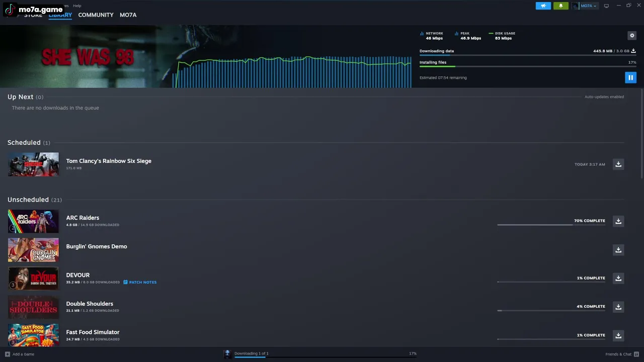Open Fast Food Simulator thumbnail
This screenshot has width=644, height=362.
coord(33,335)
